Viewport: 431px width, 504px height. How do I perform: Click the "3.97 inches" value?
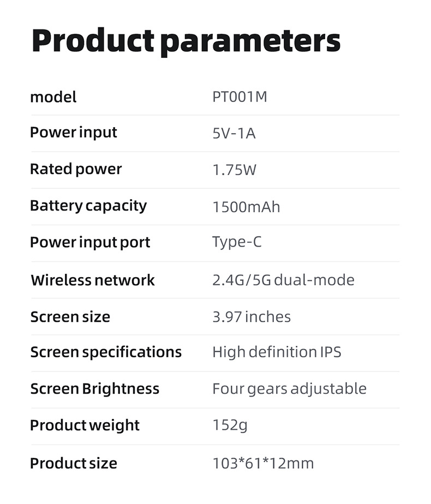(x=252, y=317)
